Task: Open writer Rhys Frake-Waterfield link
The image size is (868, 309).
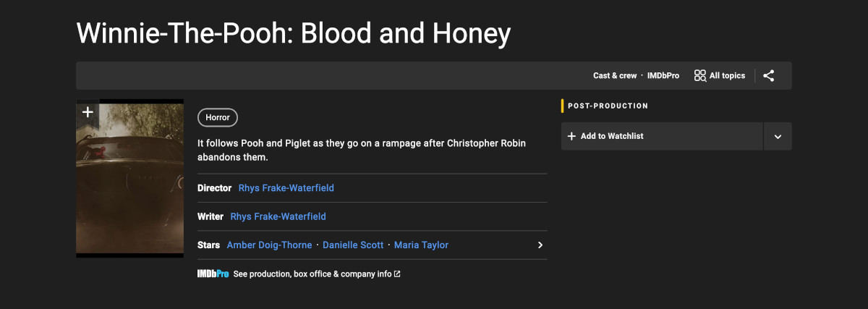Action: coord(278,216)
